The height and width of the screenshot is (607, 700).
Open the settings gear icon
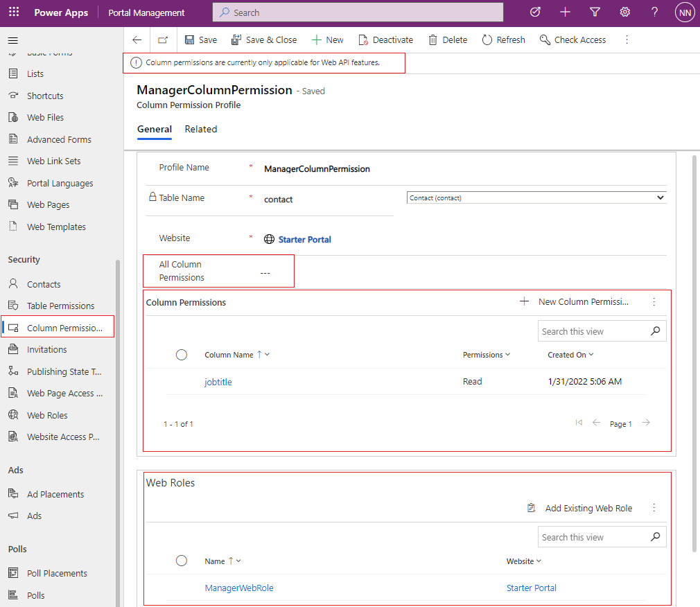pos(624,12)
